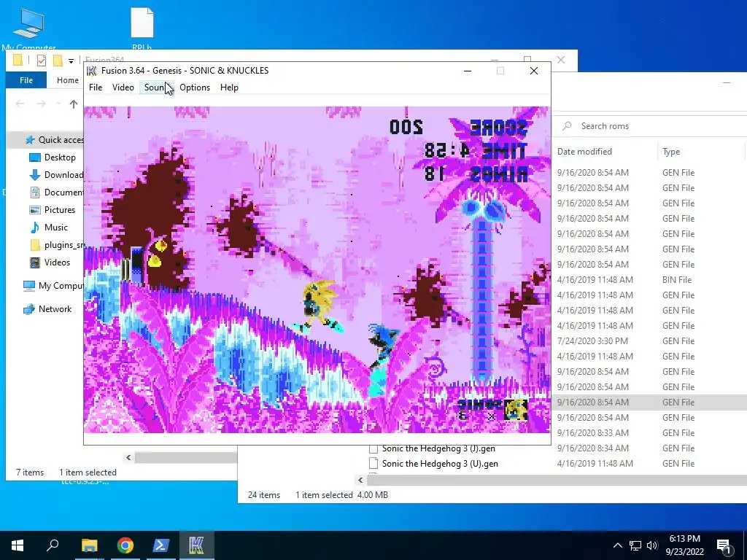
Task: Click the Properties checkmark toolbar icon
Action: pos(42,61)
